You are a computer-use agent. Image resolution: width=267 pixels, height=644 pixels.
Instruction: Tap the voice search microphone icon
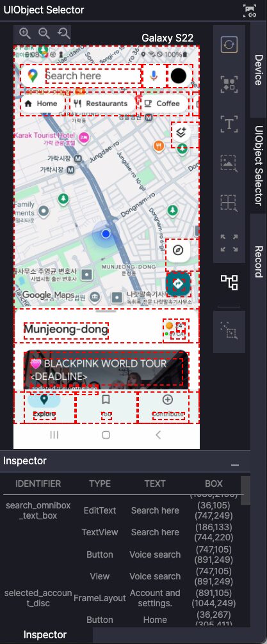(x=154, y=75)
